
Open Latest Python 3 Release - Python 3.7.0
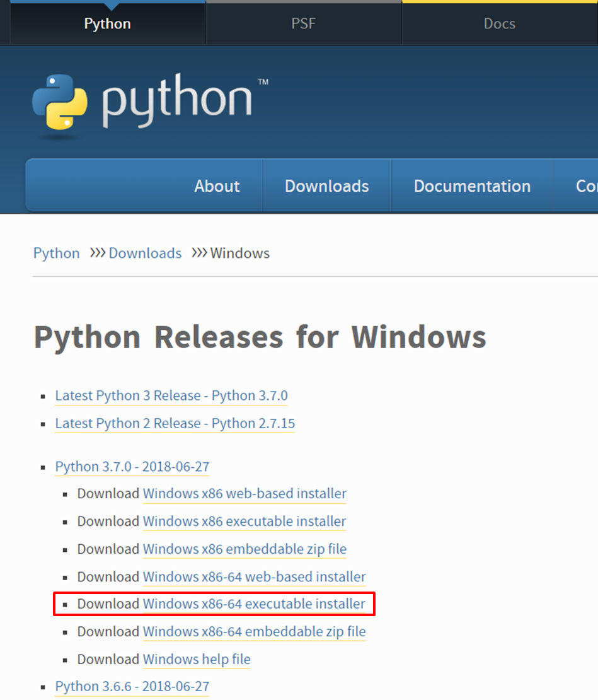(171, 396)
